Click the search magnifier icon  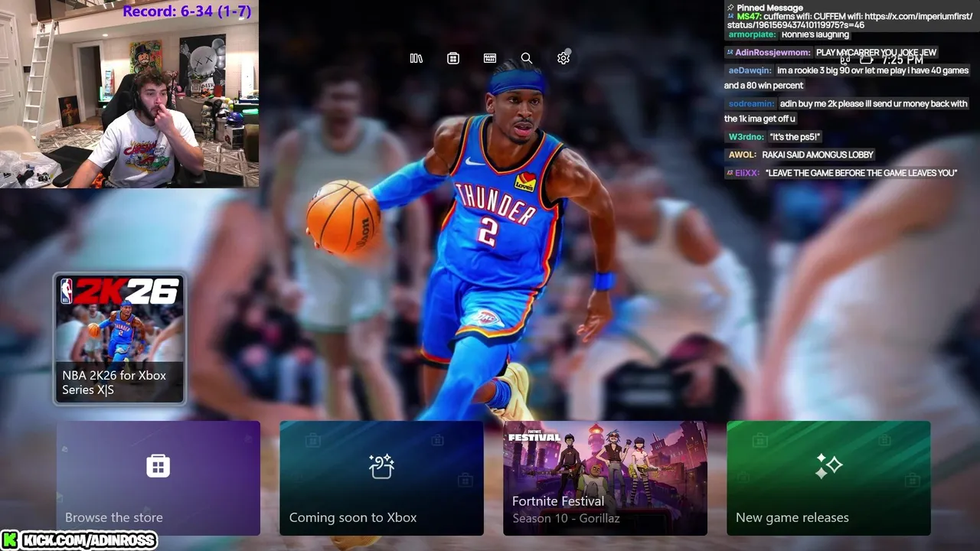point(527,58)
